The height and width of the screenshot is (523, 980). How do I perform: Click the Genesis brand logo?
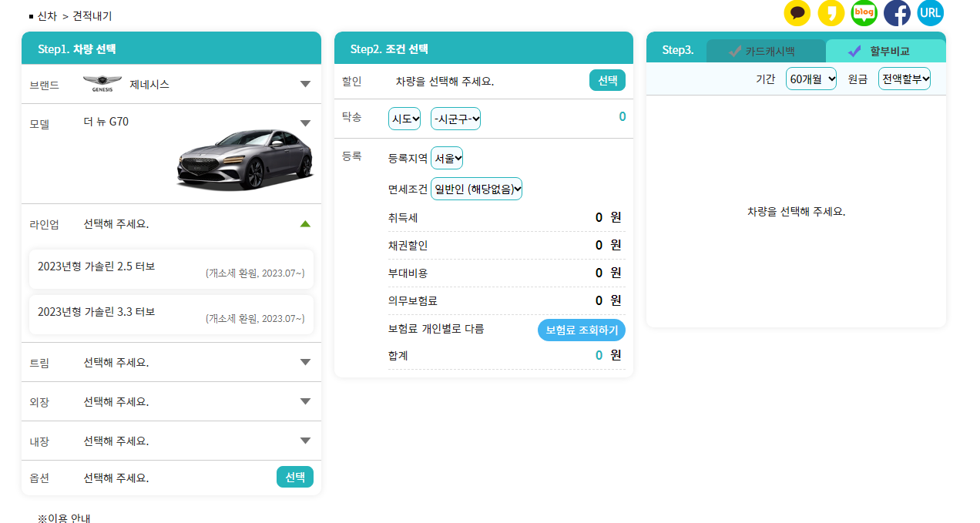(x=102, y=84)
